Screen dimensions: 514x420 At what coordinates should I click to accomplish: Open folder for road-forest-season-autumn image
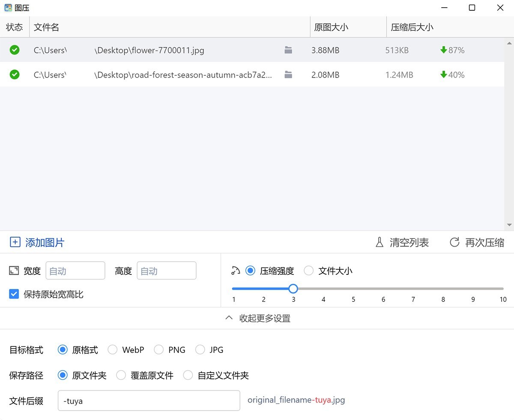click(x=288, y=74)
